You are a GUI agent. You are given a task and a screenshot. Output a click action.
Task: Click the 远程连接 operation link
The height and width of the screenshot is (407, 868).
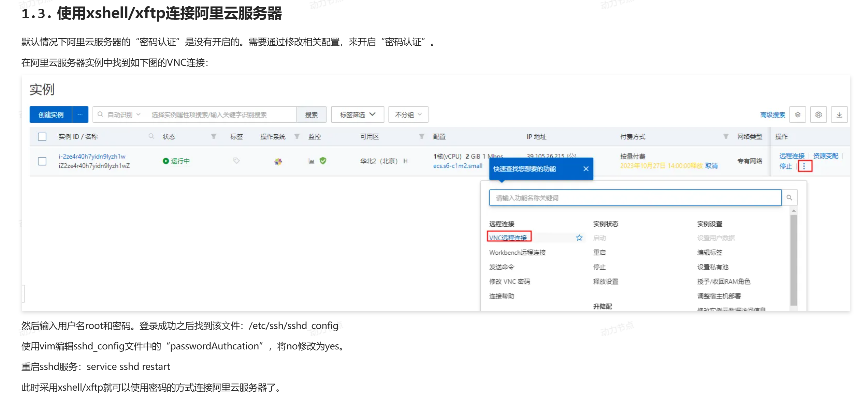[x=792, y=156]
